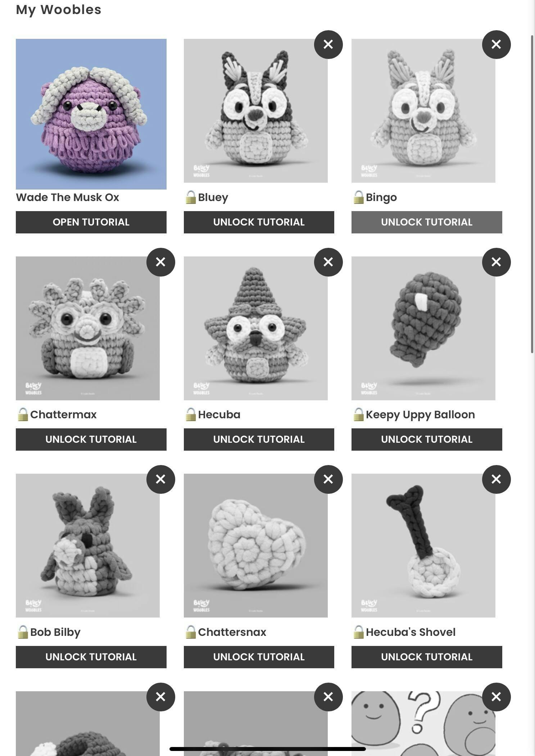The width and height of the screenshot is (535, 756).
Task: Remove Hecuba via its X icon
Action: click(x=328, y=262)
